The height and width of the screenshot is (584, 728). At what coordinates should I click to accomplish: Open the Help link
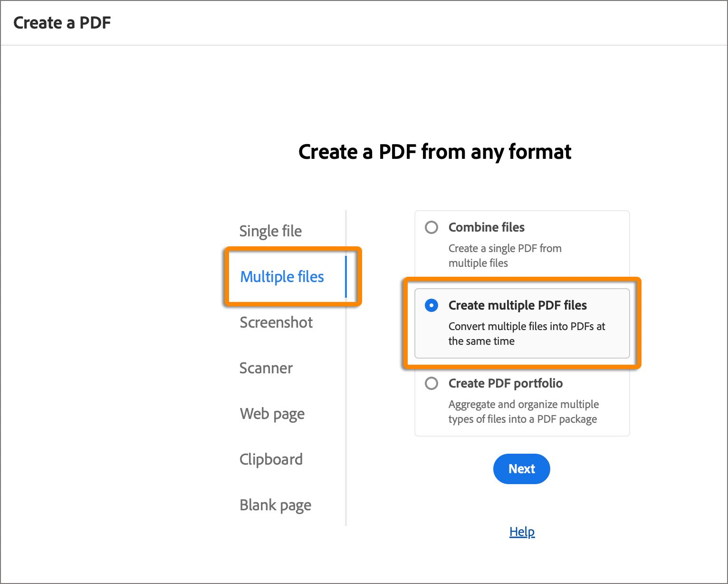521,532
